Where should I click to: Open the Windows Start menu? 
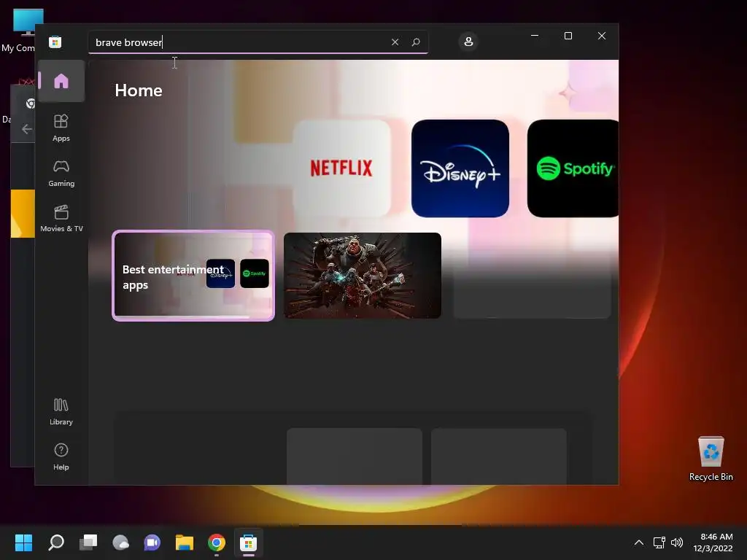[23, 542]
